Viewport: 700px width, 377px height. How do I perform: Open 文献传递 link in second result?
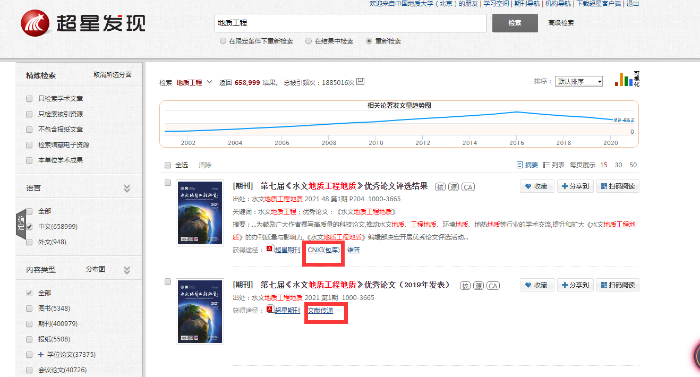point(321,310)
